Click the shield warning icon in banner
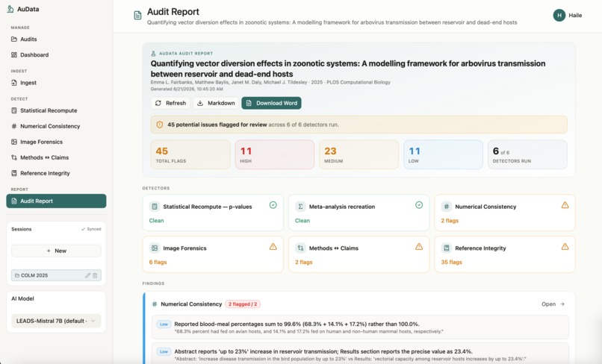The image size is (602, 364). click(x=160, y=125)
